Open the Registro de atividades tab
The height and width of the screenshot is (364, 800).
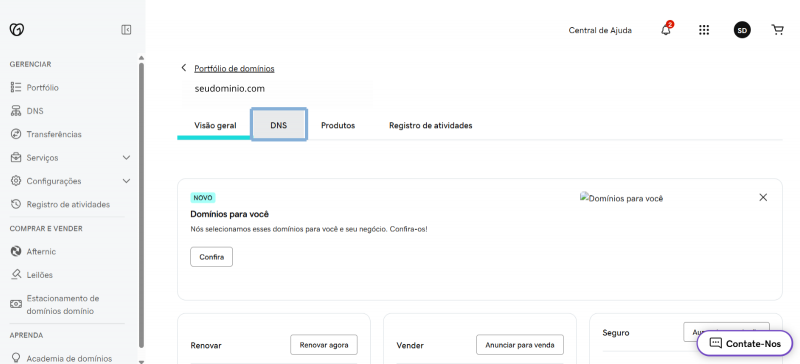431,126
